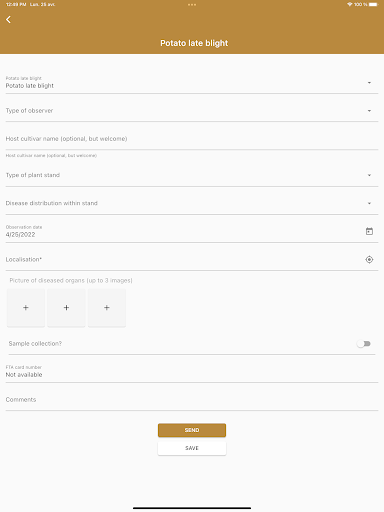
Task: Open the Type of plant stand dropdown
Action: (192, 175)
